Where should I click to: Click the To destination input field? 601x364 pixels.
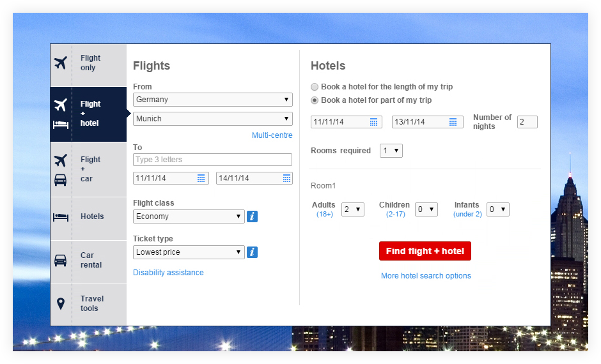213,160
